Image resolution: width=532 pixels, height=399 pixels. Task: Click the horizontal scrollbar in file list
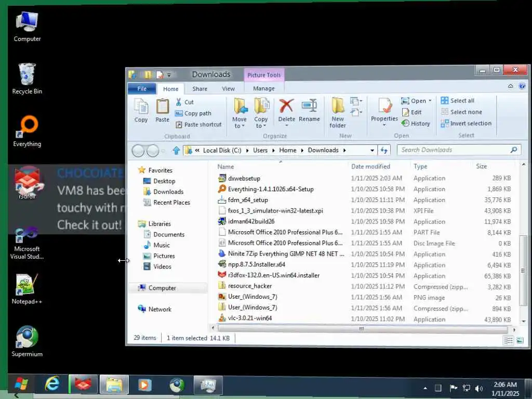(362, 329)
